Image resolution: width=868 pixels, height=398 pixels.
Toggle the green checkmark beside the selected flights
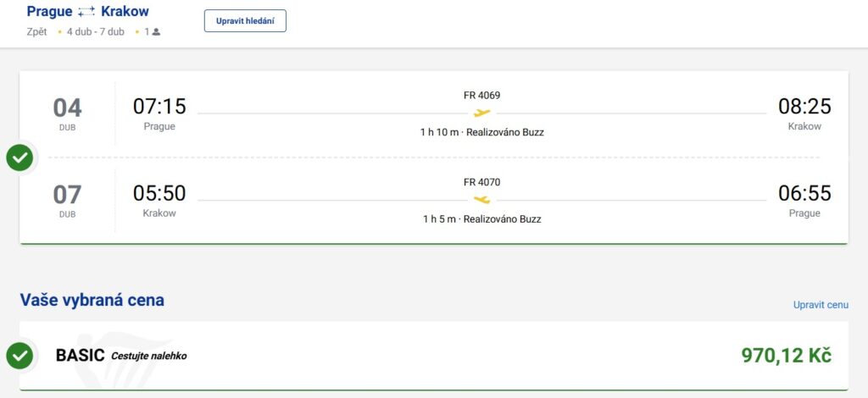(19, 158)
